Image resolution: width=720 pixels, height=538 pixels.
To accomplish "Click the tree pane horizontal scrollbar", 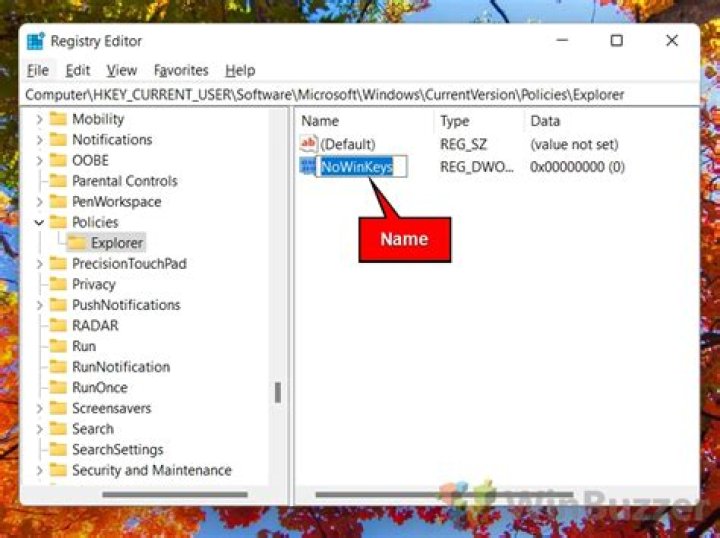I will click(x=175, y=494).
